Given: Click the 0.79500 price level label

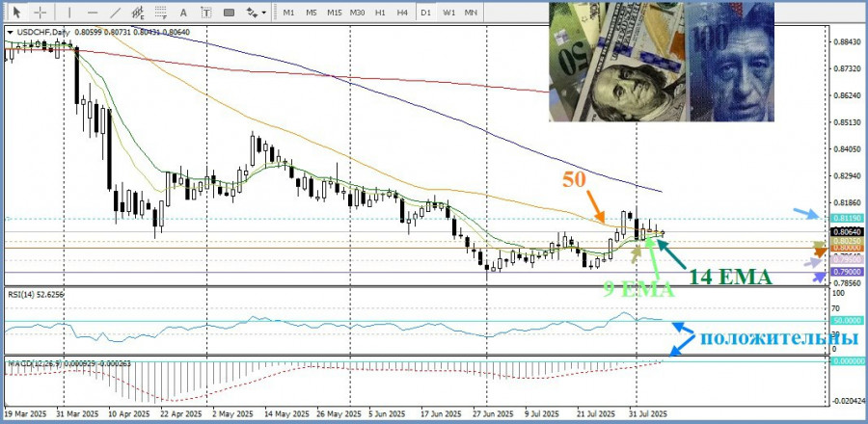Looking at the screenshot, I should [848, 260].
